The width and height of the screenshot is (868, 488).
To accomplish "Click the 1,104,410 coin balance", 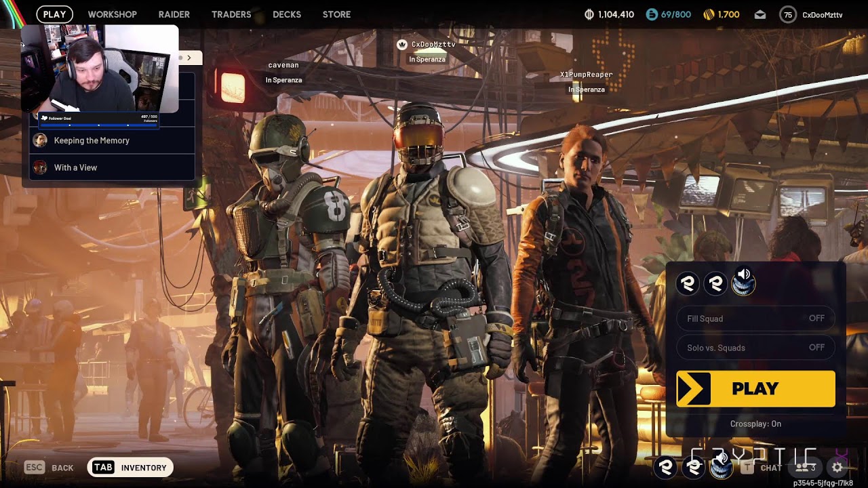I will 616,14.
